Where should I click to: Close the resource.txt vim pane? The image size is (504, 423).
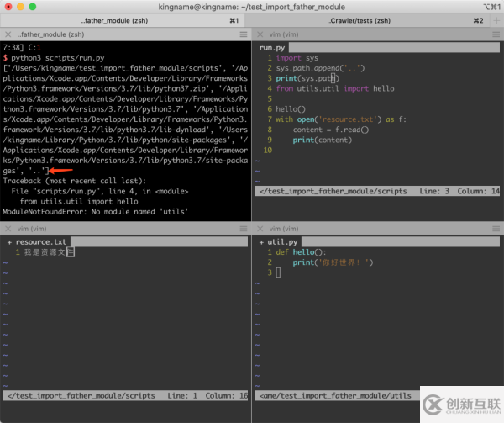click(x=8, y=229)
